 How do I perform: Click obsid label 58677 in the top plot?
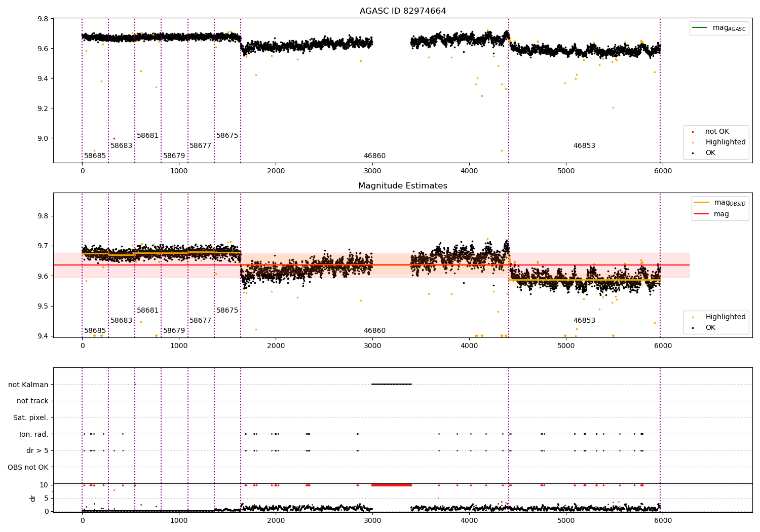201,146
